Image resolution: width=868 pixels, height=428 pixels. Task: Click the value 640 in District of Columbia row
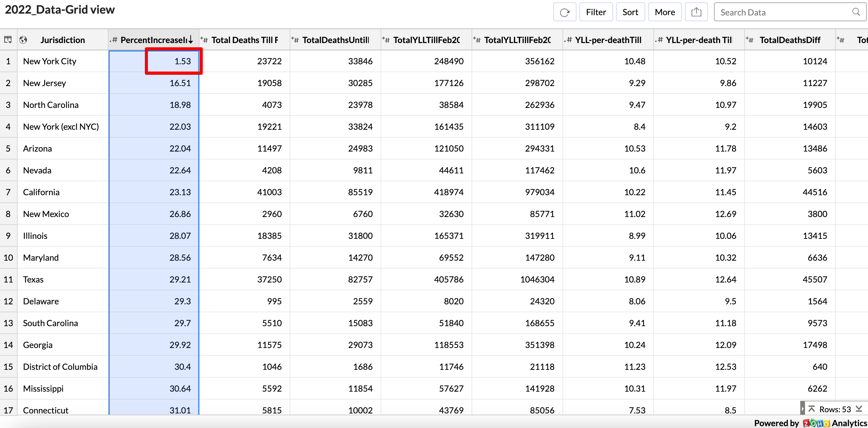tap(820, 367)
